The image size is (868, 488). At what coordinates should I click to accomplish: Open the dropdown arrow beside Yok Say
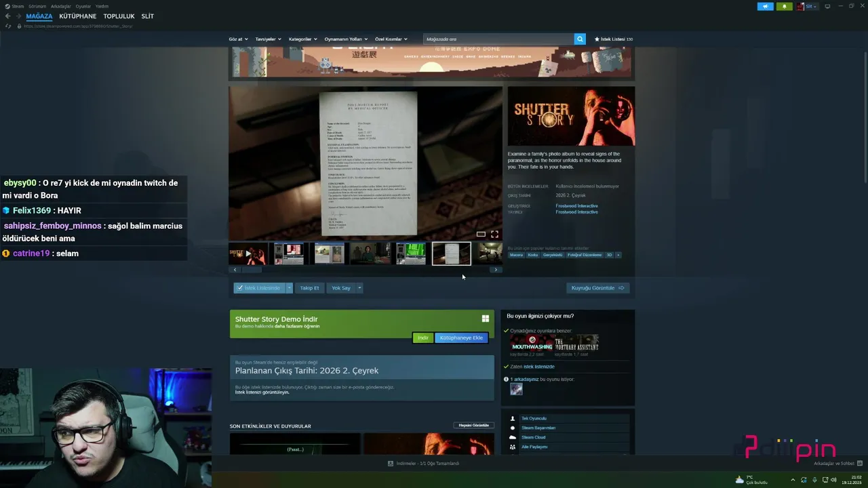(359, 288)
